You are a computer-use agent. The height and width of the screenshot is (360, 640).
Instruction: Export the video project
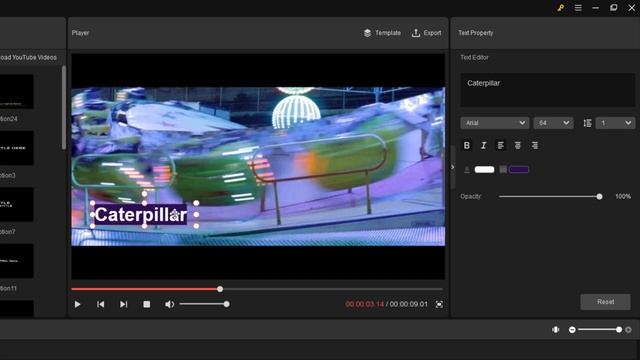[426, 33]
